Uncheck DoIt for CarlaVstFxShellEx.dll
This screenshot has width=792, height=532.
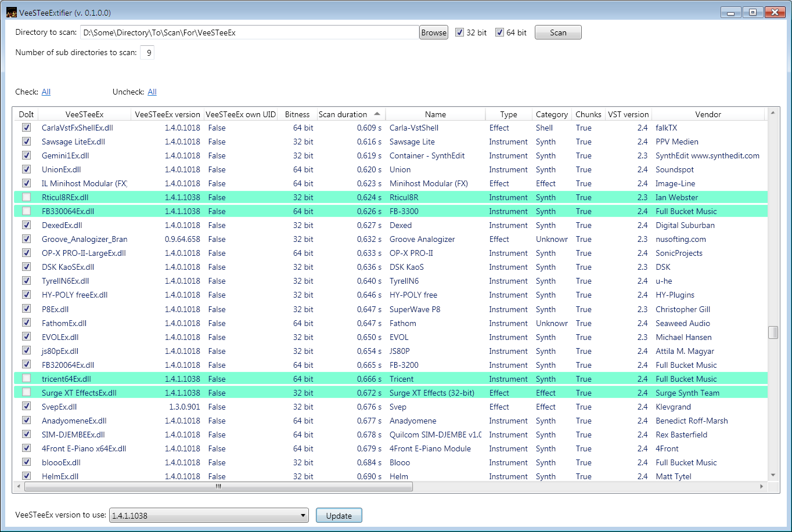[x=26, y=128]
